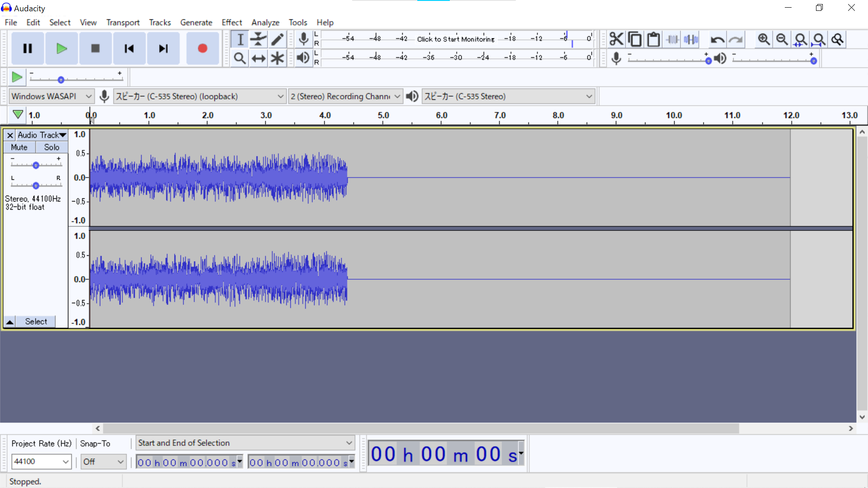The image size is (868, 488).
Task: Click the recording volume slider handle
Action: point(708,61)
